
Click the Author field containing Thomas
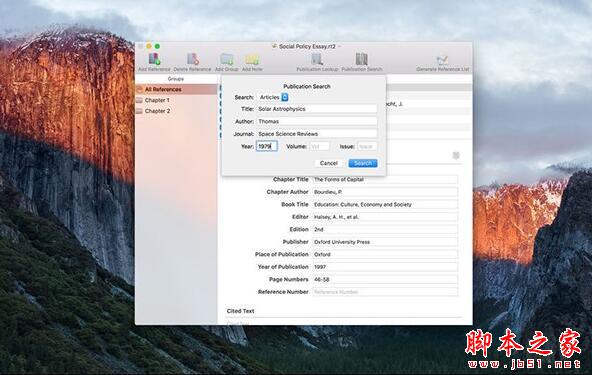(317, 121)
